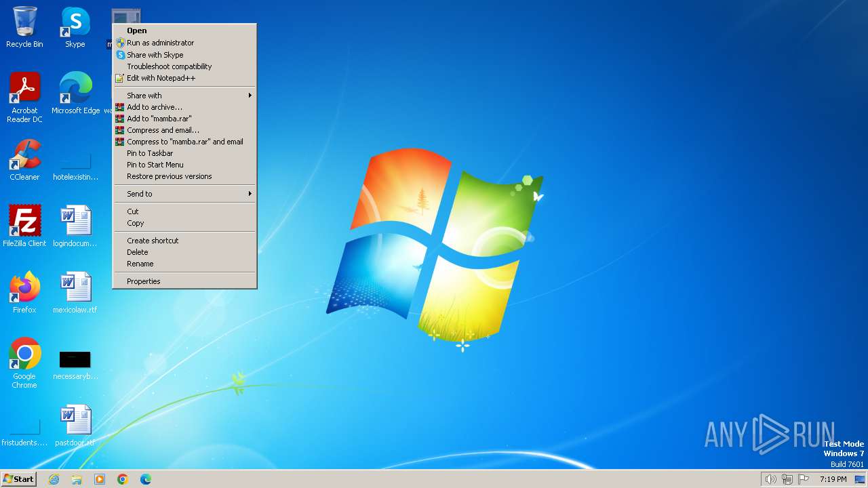Viewport: 868px width, 488px height.
Task: Select the FileZilla Client shortcut
Action: [24, 226]
